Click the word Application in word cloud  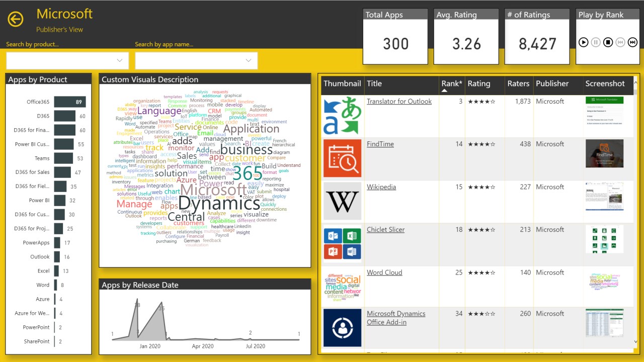point(251,129)
